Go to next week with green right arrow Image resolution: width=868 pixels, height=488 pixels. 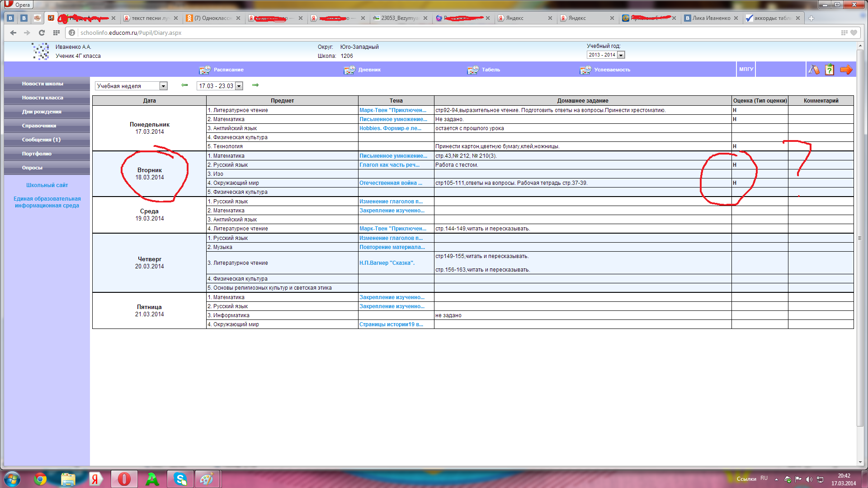point(255,85)
